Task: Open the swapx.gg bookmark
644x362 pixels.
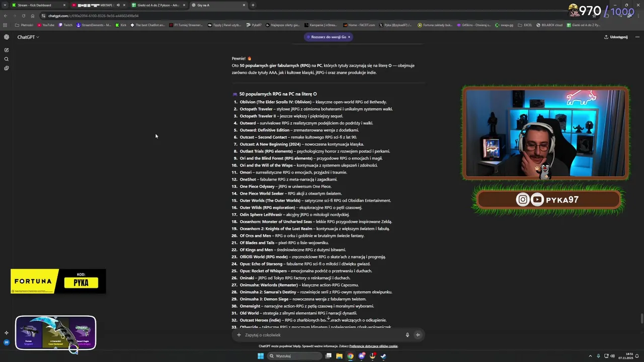Action: pyautogui.click(x=504, y=25)
